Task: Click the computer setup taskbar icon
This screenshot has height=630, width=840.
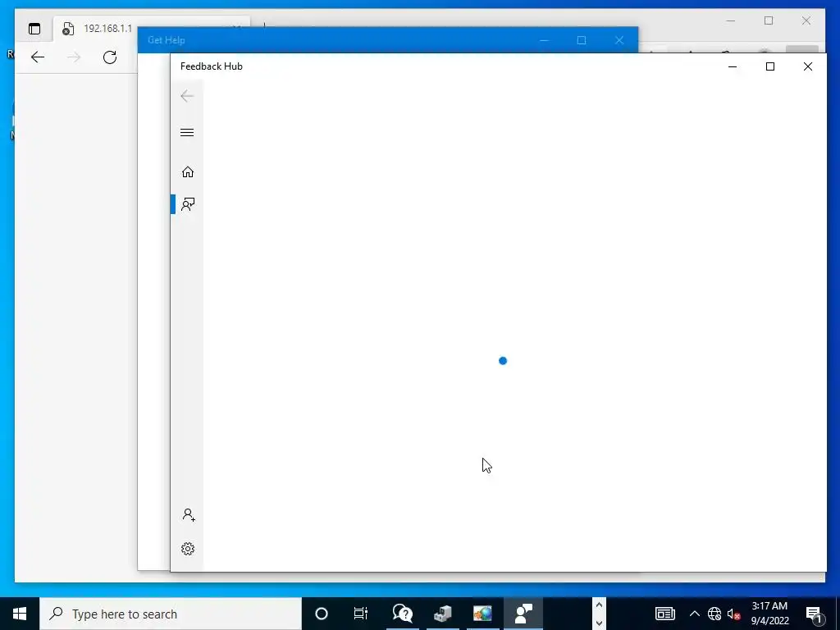Action: tap(442, 614)
